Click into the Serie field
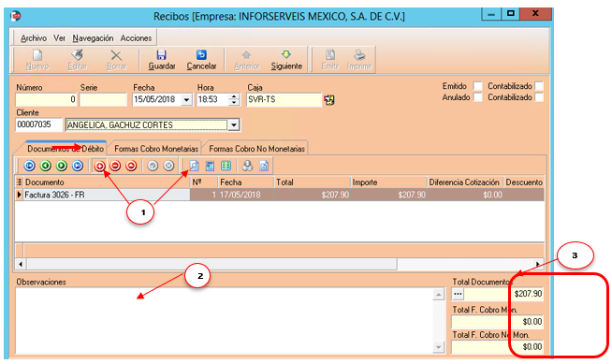 pyautogui.click(x=103, y=99)
